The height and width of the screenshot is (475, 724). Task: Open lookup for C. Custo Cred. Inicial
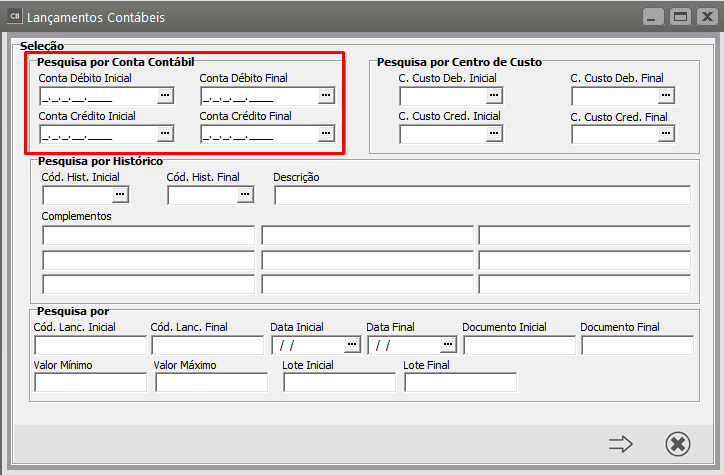point(494,134)
